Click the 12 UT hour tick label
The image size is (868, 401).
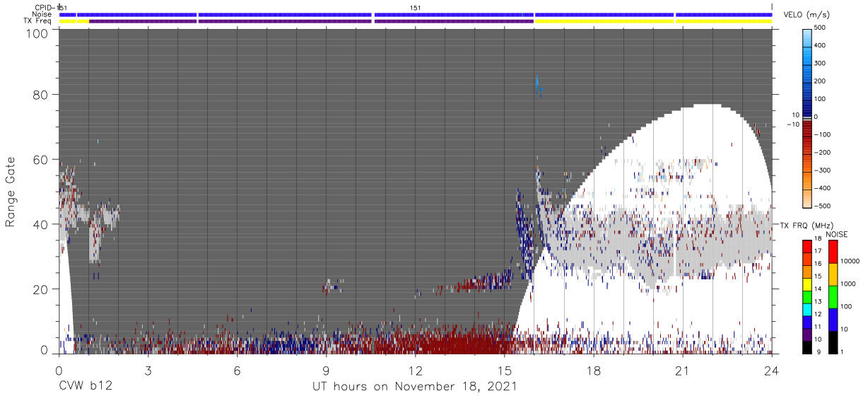point(415,370)
